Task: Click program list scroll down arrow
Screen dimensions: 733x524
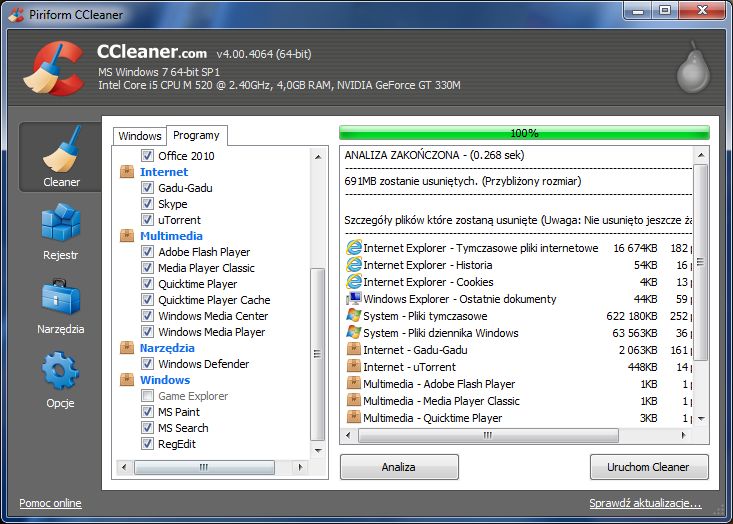Action: pyautogui.click(x=318, y=451)
